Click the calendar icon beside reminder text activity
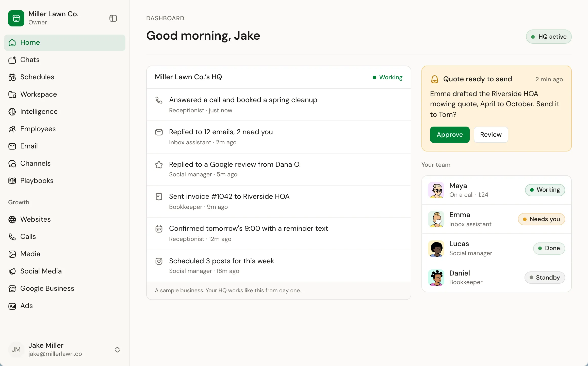 coord(159,229)
